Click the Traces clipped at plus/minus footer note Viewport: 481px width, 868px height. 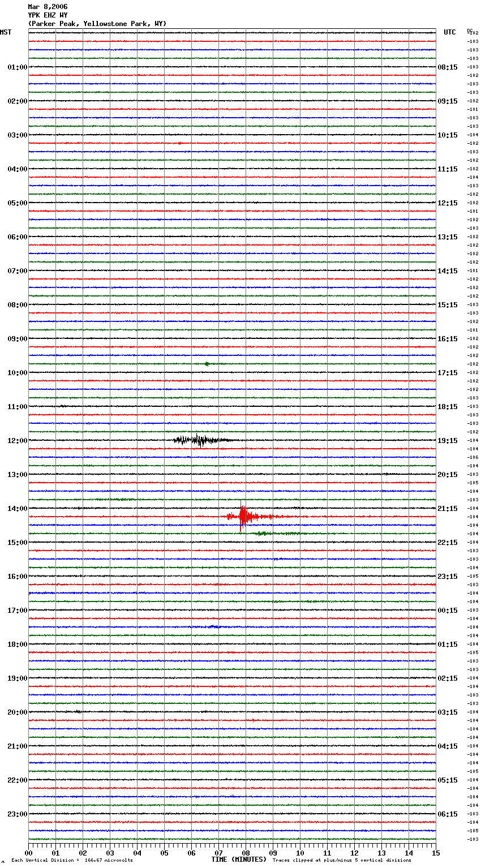click(x=342, y=861)
